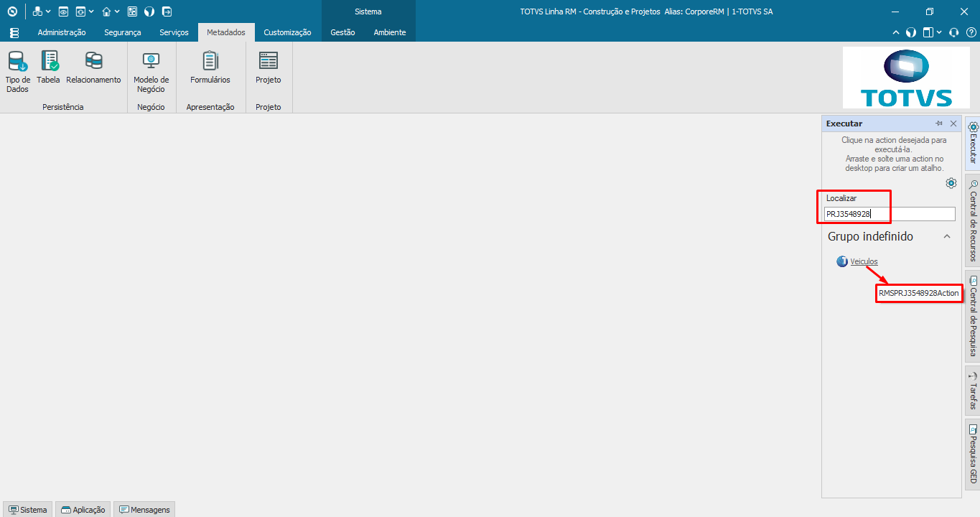The height and width of the screenshot is (517, 980).
Task: Open the Relacionamento ribbon button
Action: point(93,67)
